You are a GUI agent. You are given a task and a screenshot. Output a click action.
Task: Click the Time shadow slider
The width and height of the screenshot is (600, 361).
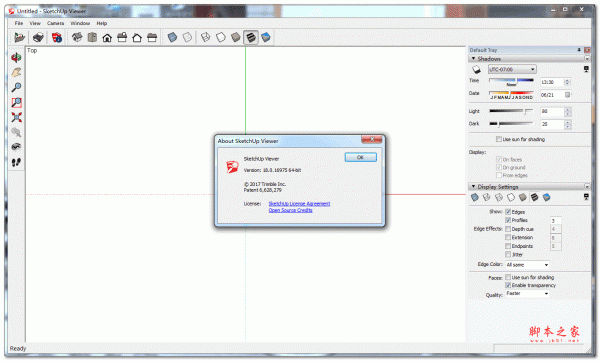(x=511, y=81)
